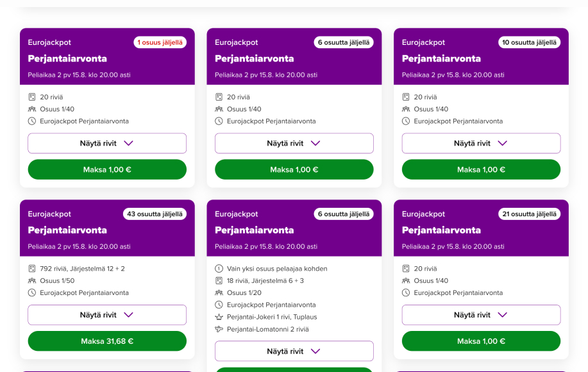Expand Näytä rivit on the first card

coord(106,143)
